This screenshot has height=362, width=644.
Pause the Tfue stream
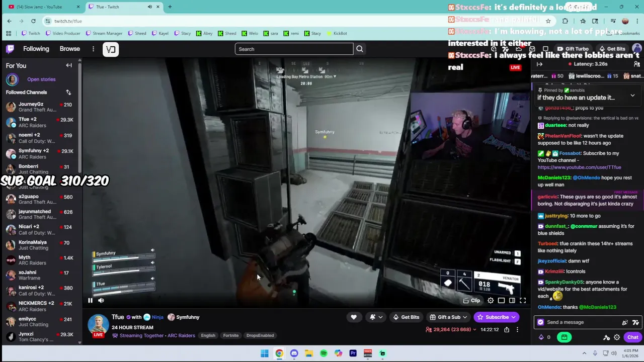[90, 301]
